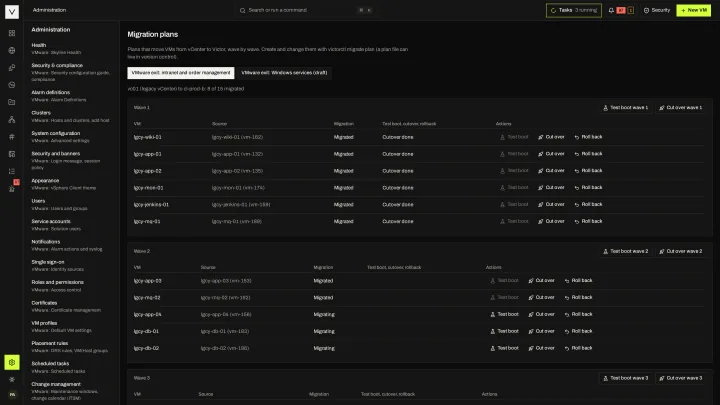Open Clusters menu item

[x=71, y=116]
